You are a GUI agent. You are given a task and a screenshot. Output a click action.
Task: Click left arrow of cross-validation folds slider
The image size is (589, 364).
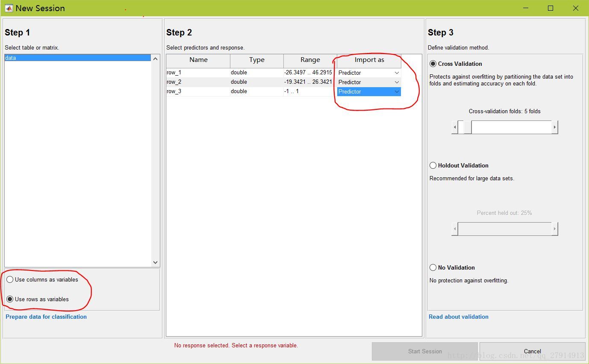coord(455,127)
